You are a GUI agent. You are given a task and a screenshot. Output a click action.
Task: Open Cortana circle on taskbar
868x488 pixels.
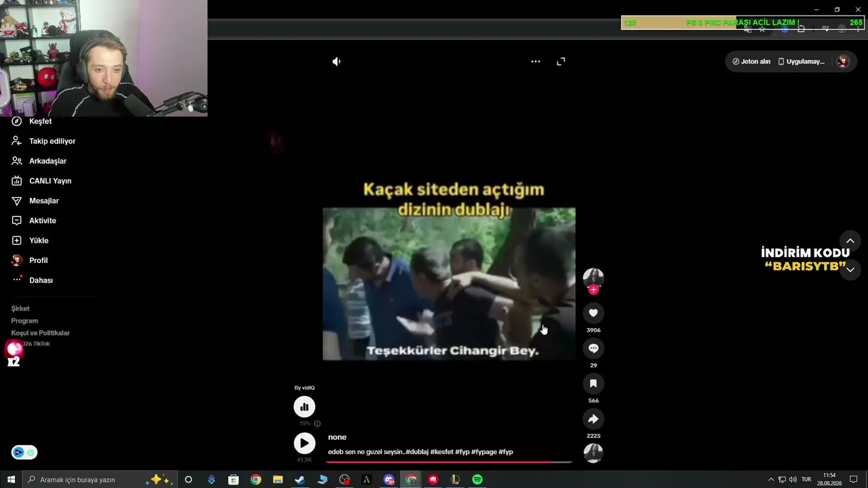[x=189, y=480]
